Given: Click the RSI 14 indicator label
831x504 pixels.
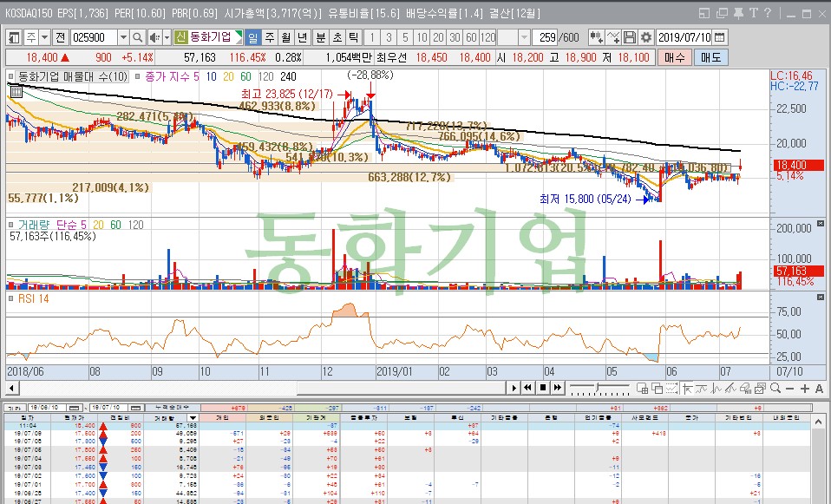Looking at the screenshot, I should [x=33, y=299].
